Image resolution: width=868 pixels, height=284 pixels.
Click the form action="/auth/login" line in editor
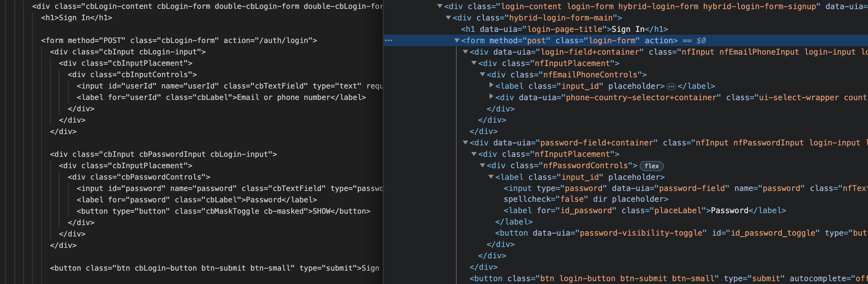click(179, 40)
